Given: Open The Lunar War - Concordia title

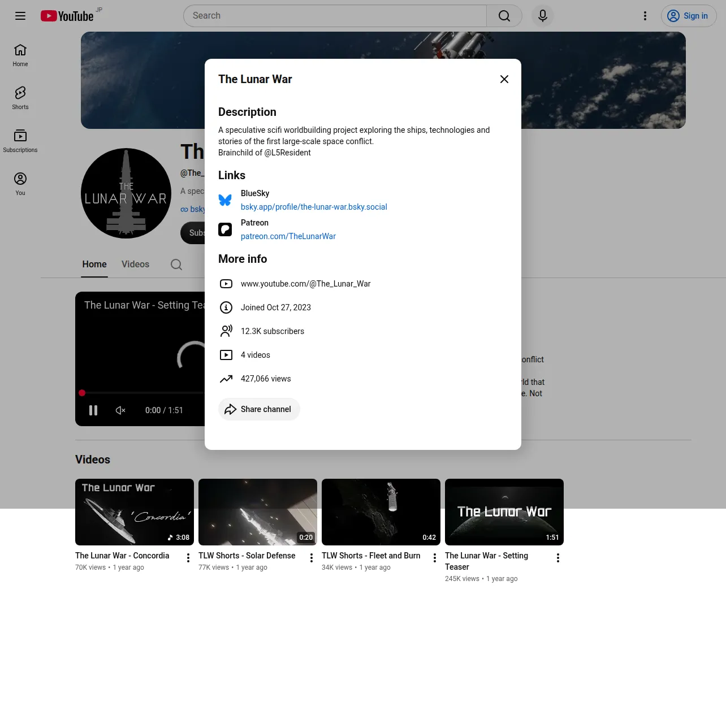Looking at the screenshot, I should tap(122, 556).
